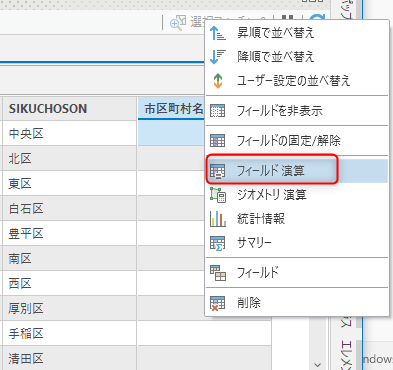Select the 中央区 cell
Image resolution: width=393 pixels, height=370 pixels.
(69, 133)
